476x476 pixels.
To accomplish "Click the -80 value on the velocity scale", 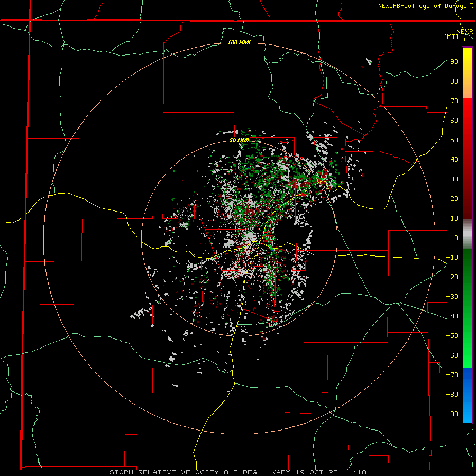I will pyautogui.click(x=452, y=395).
